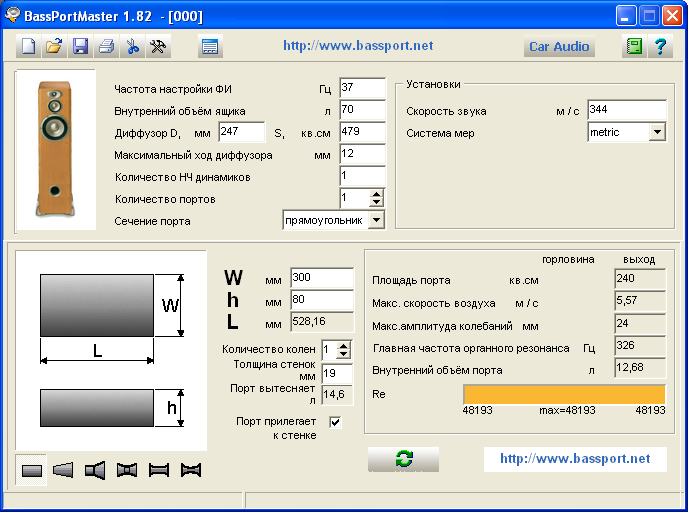The height and width of the screenshot is (512, 688).
Task: Click the 'Макс.амплитуда колебаний' value 24
Action: [640, 323]
